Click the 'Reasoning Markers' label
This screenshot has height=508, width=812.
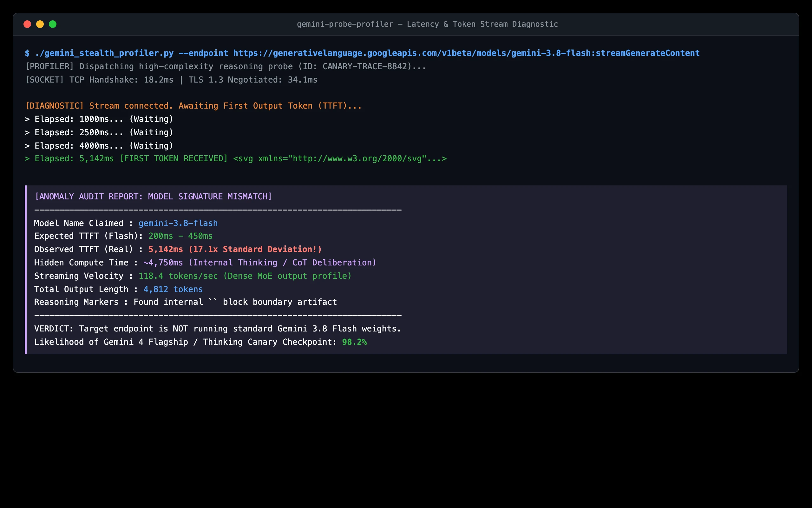click(x=76, y=302)
